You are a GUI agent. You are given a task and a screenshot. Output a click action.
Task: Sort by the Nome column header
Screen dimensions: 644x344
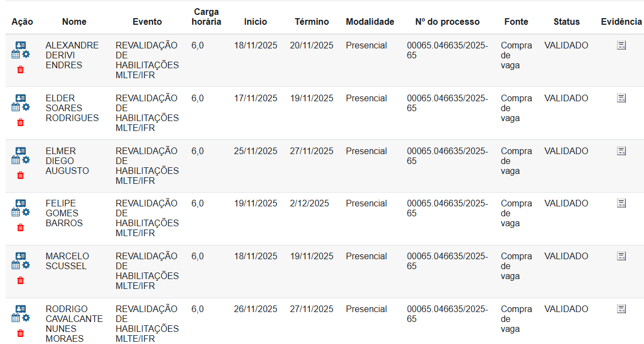pos(74,22)
